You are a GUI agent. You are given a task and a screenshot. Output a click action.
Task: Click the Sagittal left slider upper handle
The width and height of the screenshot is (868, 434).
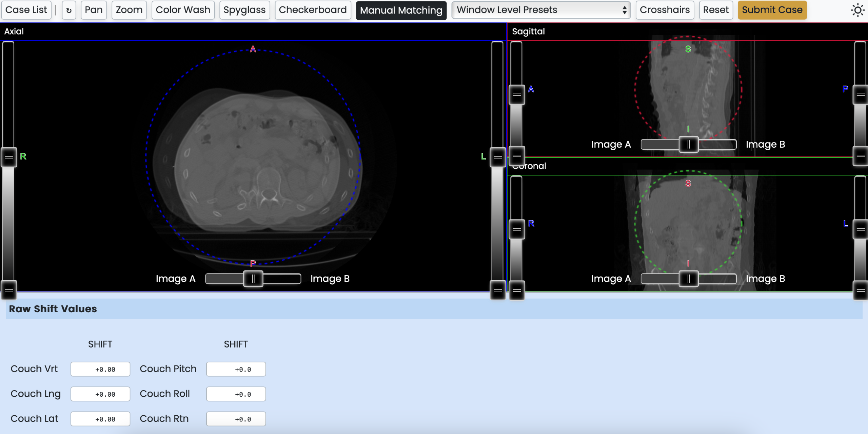point(517,95)
